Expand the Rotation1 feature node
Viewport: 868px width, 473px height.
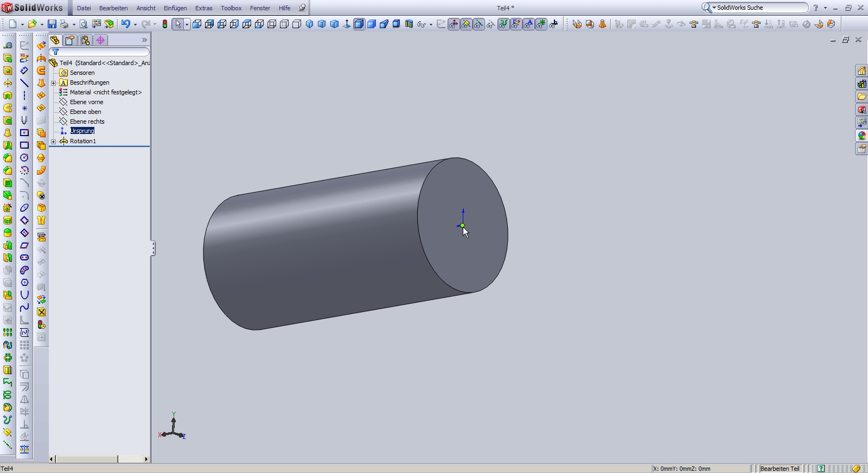[x=54, y=141]
